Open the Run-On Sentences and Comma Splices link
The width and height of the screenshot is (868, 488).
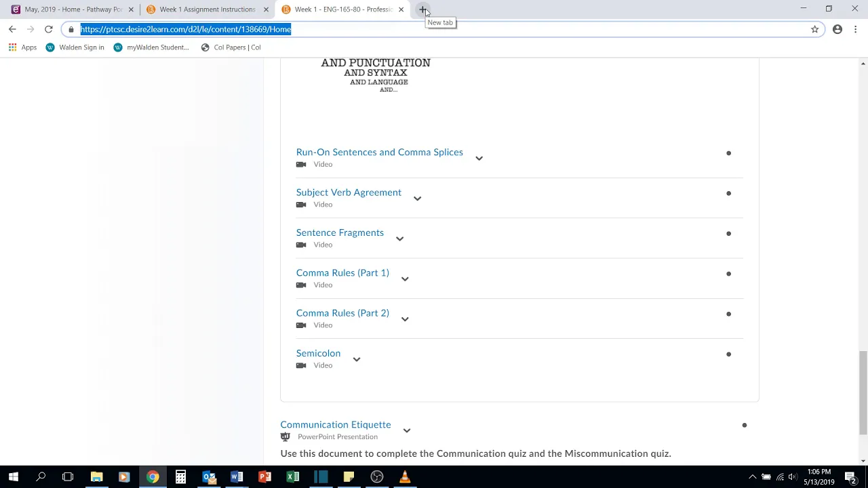380,152
